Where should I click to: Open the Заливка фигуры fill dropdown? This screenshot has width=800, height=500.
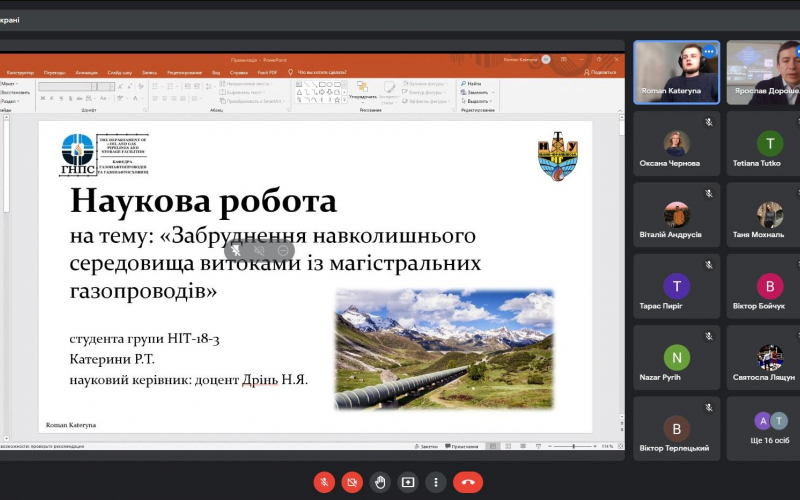pyautogui.click(x=426, y=84)
